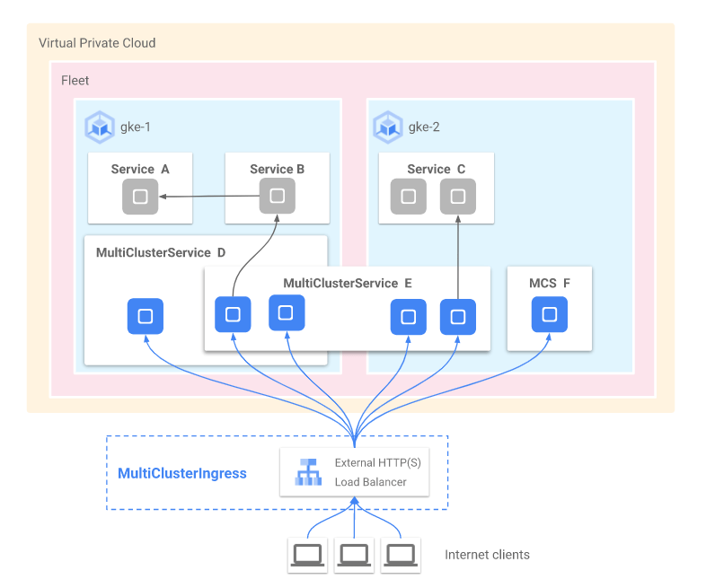This screenshot has height=588, width=706.
Task: Click the Fleet label
Action: point(75,81)
